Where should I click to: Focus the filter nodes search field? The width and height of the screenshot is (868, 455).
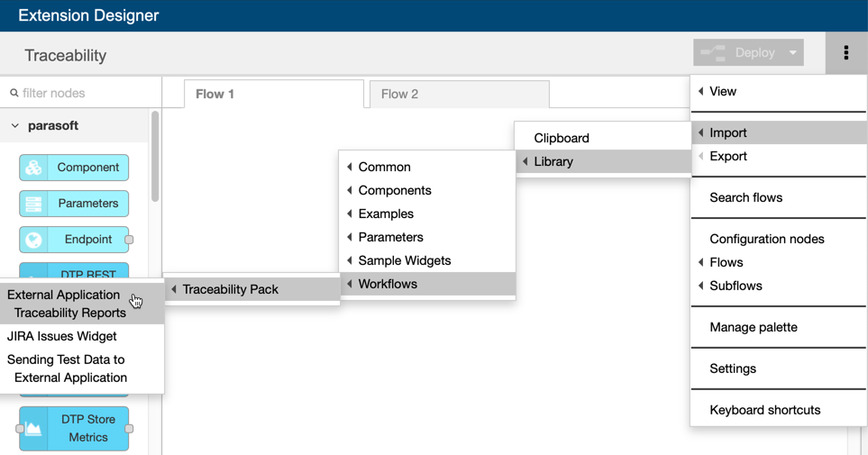pos(81,93)
